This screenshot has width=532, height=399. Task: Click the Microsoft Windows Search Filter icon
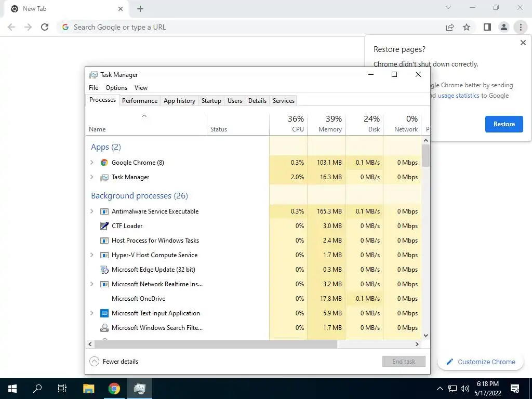click(x=104, y=328)
